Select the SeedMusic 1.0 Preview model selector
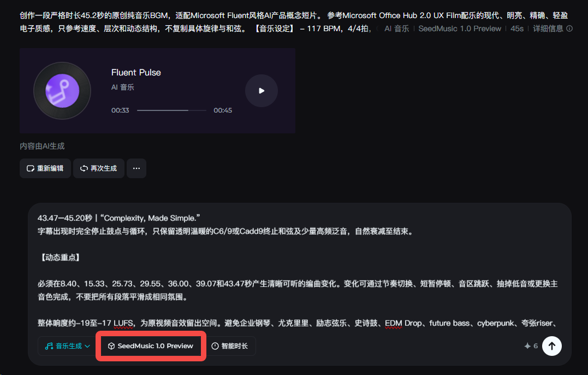Image resolution: width=588 pixels, height=375 pixels. tap(151, 346)
